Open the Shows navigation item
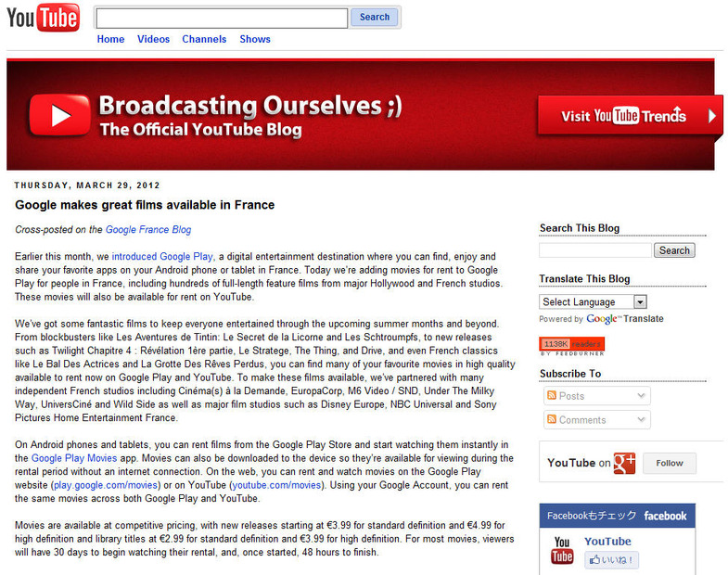728x575 pixels. point(255,39)
